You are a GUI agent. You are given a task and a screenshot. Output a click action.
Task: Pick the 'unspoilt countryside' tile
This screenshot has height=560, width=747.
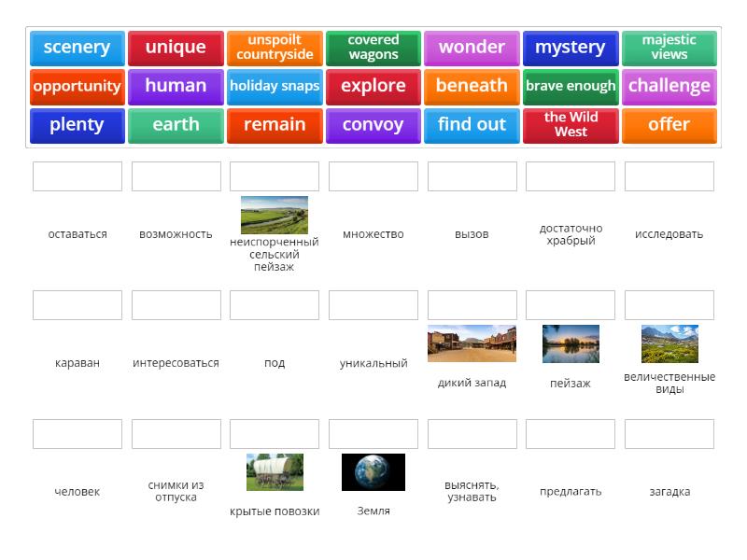tap(275, 48)
